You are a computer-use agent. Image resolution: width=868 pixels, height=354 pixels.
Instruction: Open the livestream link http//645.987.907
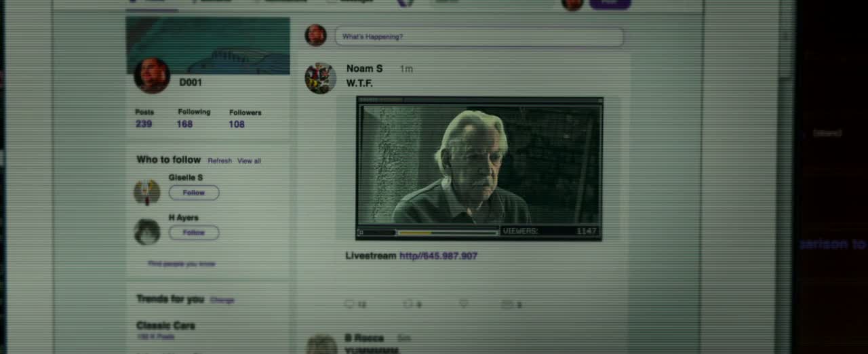[x=438, y=256]
